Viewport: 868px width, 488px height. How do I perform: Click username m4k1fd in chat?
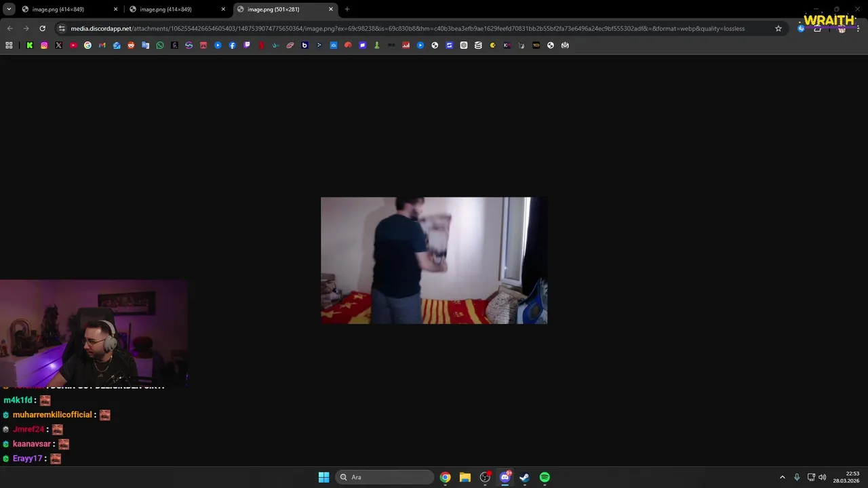coord(18,400)
